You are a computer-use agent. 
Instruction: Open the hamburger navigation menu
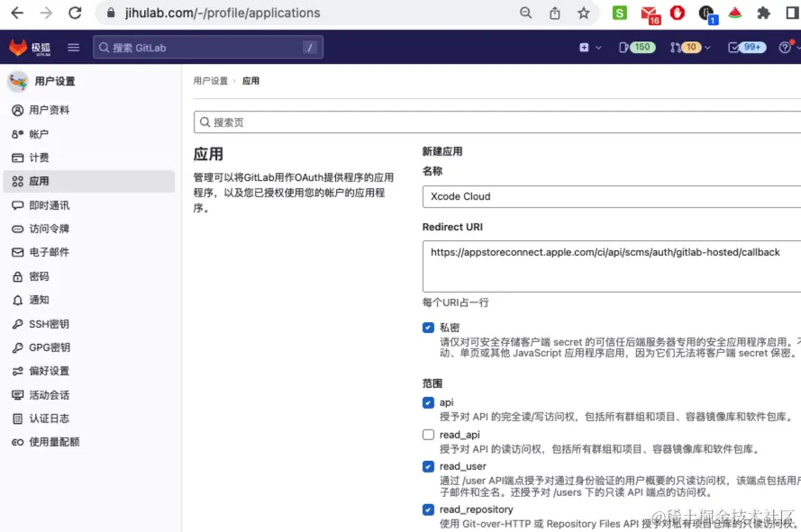pos(74,48)
